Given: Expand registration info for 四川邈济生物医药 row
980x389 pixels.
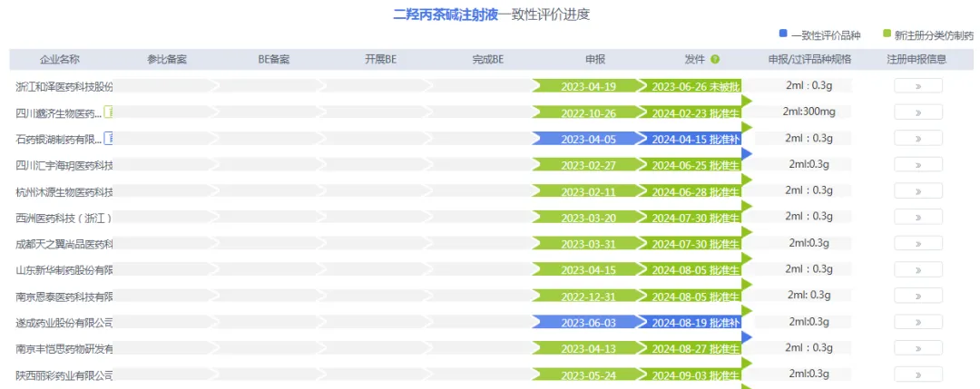Looking at the screenshot, I should [918, 112].
